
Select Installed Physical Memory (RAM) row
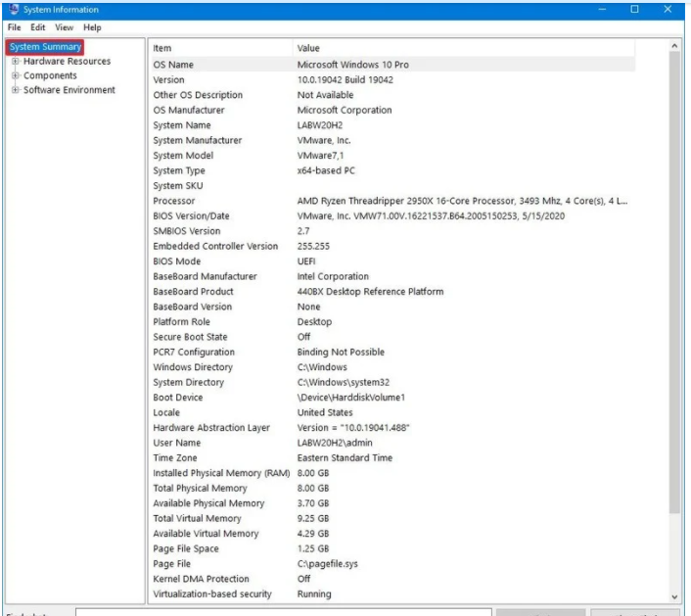392,473
